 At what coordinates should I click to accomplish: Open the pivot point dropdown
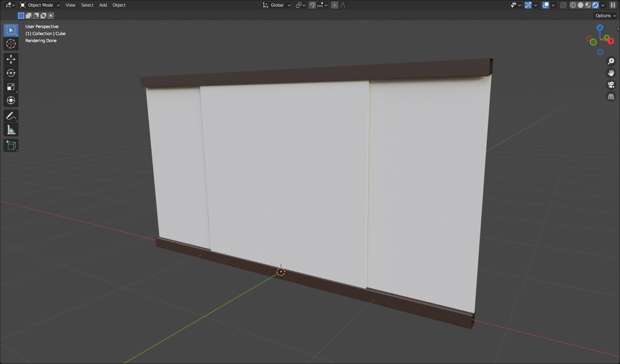click(x=300, y=5)
